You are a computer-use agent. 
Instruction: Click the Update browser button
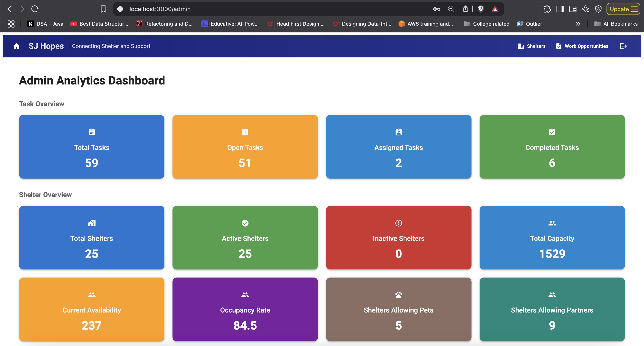point(623,9)
